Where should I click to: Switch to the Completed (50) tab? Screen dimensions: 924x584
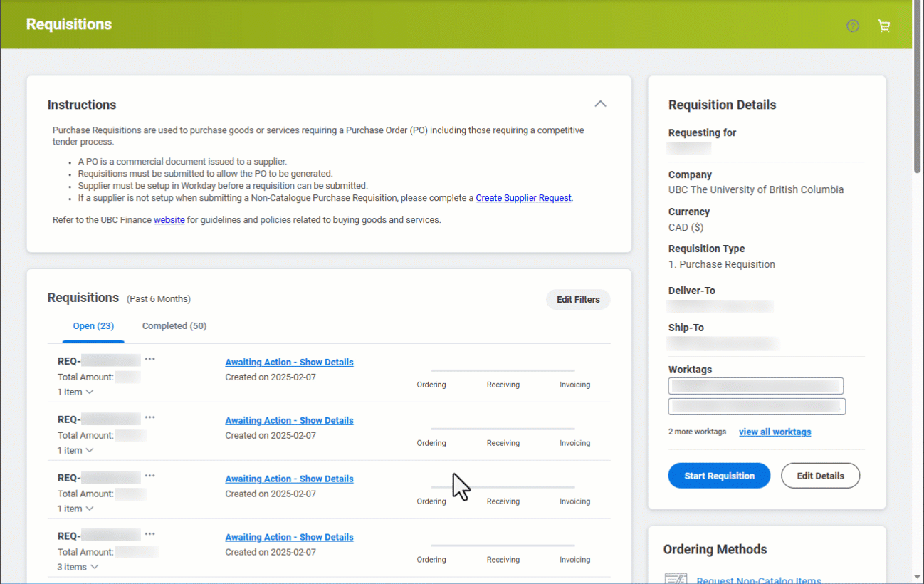[174, 325]
